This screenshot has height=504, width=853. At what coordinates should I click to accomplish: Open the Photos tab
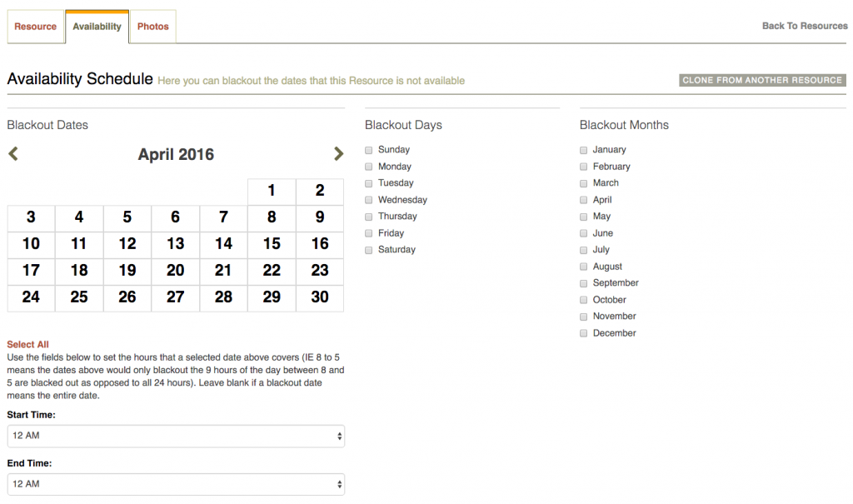153,27
